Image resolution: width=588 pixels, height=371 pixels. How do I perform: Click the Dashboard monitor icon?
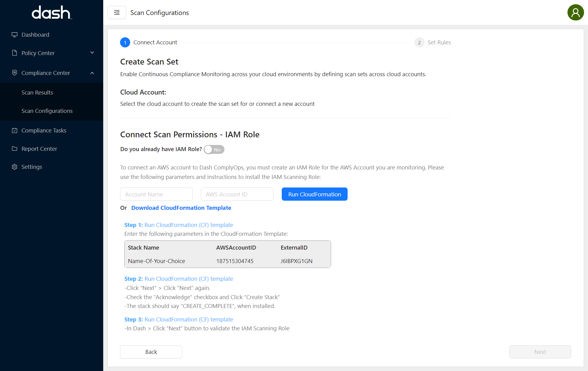pos(14,35)
